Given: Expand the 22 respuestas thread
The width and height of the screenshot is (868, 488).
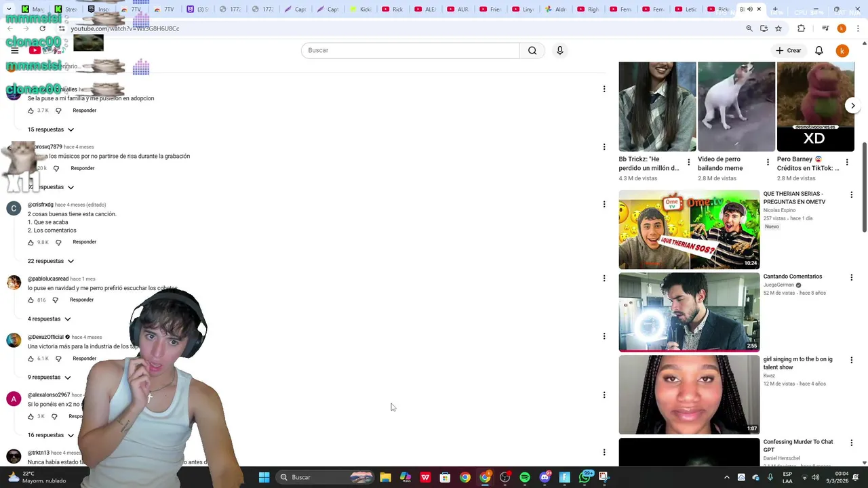Looking at the screenshot, I should (51, 261).
